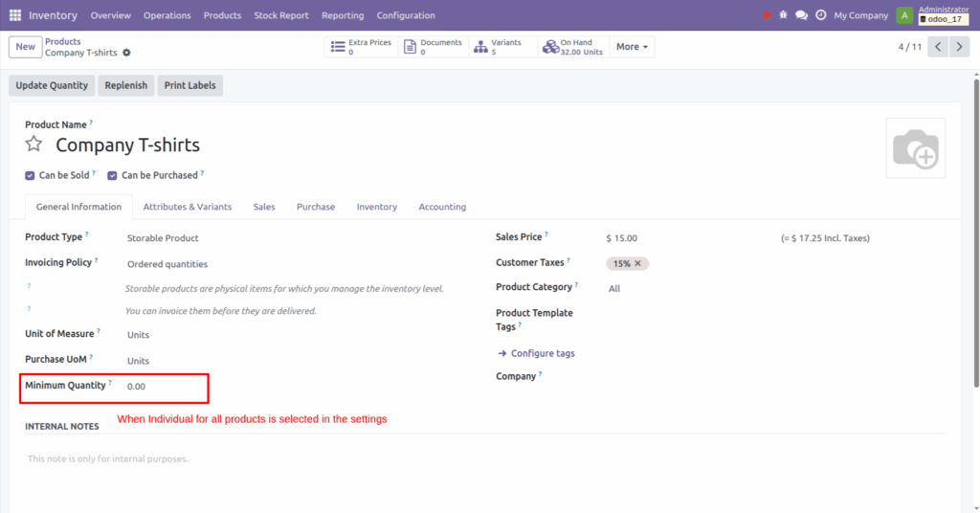
Task: Show help tooltip for Purchase UoM
Action: 91,357
